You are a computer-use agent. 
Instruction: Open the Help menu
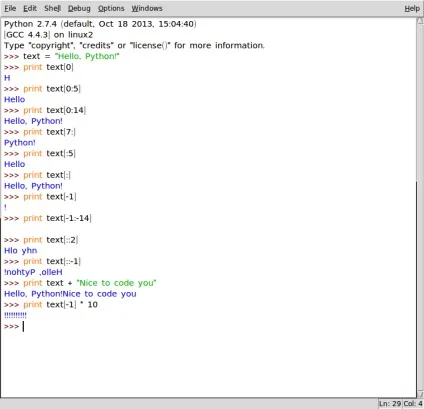tap(412, 8)
